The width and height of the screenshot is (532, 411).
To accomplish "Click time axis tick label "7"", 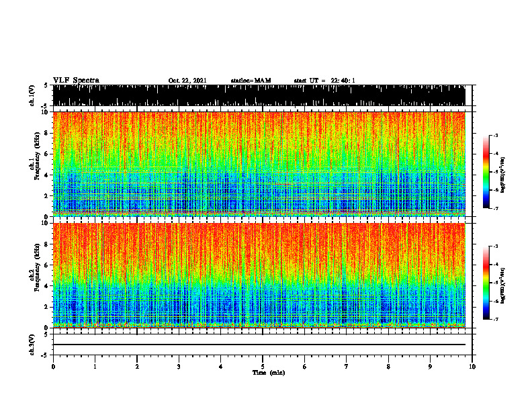I will click(x=347, y=367).
